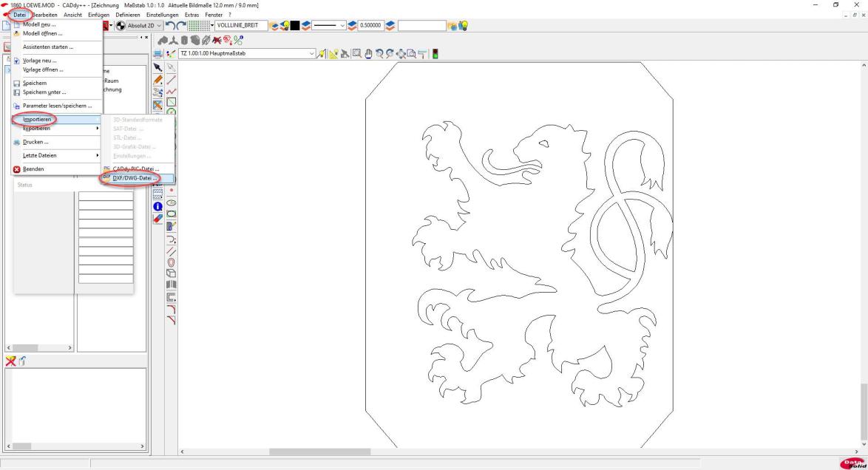Click Speichern unter menu entry
The height and width of the screenshot is (470, 868).
click(x=57, y=92)
